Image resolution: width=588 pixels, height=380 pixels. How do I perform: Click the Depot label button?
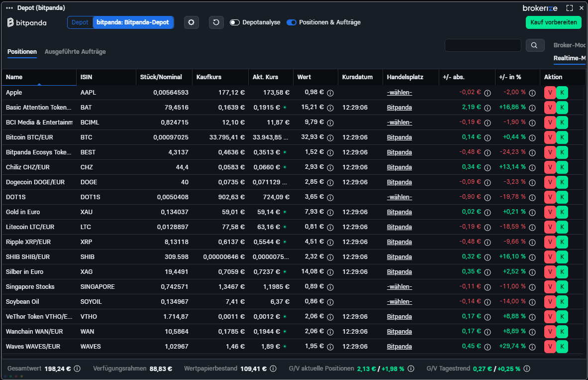[x=80, y=22]
